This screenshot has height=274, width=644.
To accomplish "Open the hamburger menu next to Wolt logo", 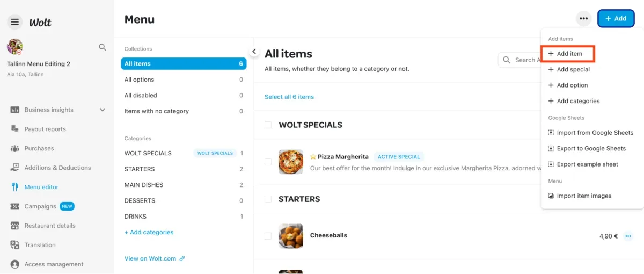I will click(15, 22).
